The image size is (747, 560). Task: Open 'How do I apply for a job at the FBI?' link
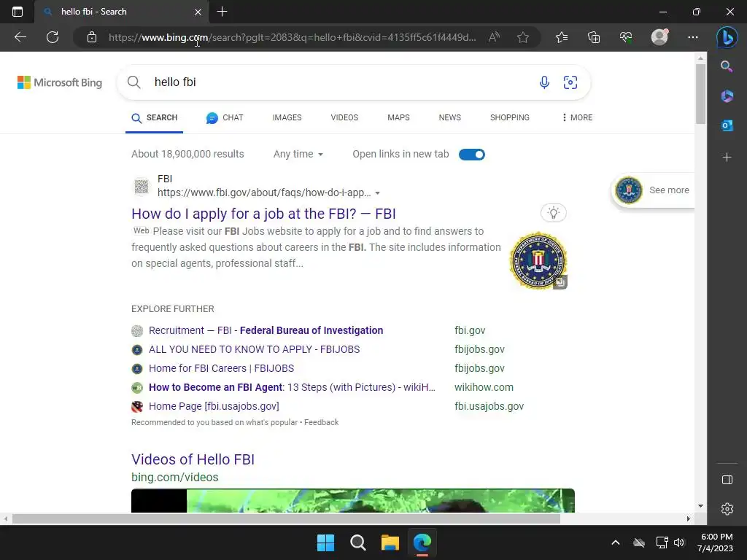coord(263,214)
